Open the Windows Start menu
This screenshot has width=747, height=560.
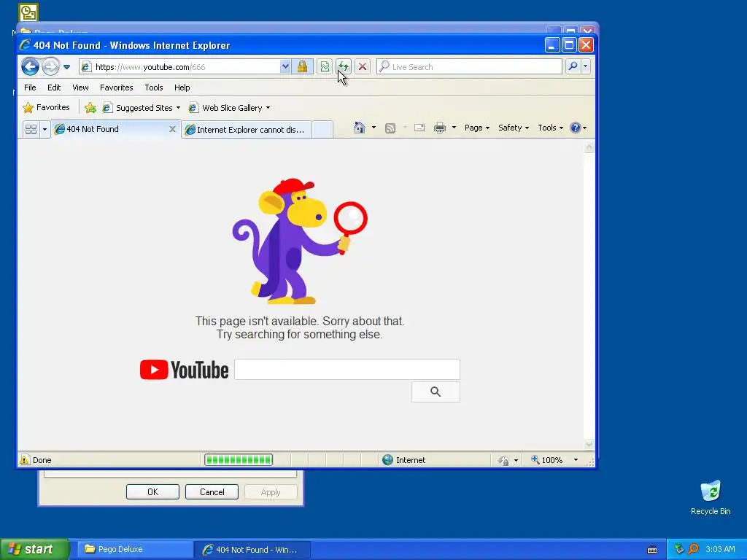pos(34,549)
